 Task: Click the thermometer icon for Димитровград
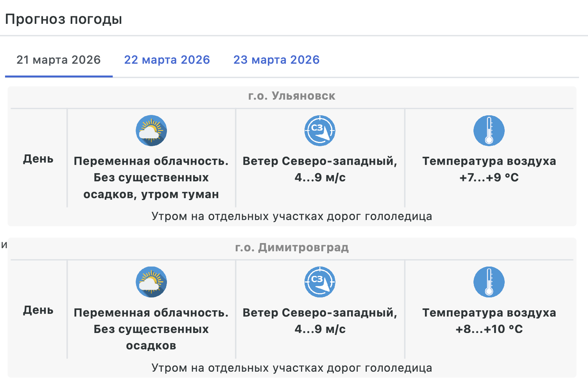click(x=489, y=282)
